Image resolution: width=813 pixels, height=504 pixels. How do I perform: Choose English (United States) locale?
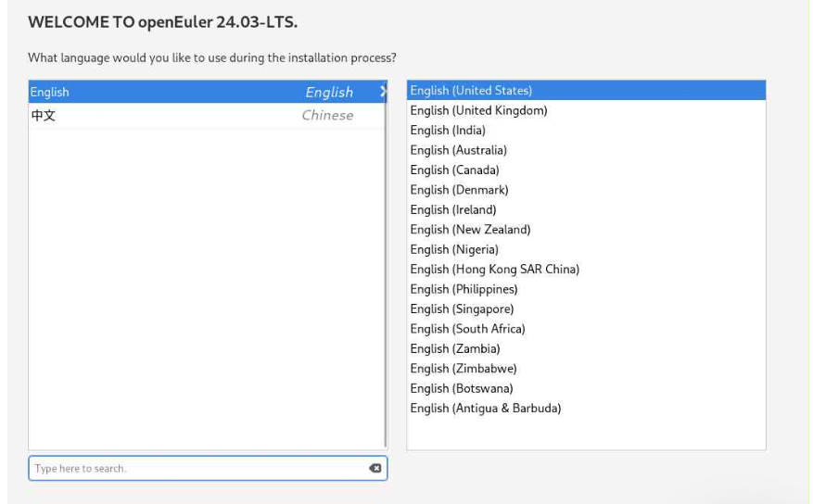[586, 90]
